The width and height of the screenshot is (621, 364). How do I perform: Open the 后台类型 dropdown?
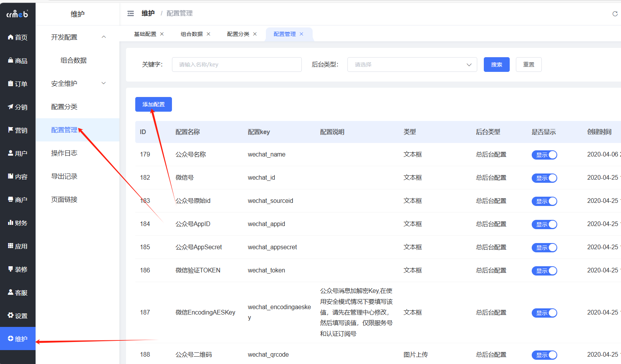pyautogui.click(x=412, y=65)
